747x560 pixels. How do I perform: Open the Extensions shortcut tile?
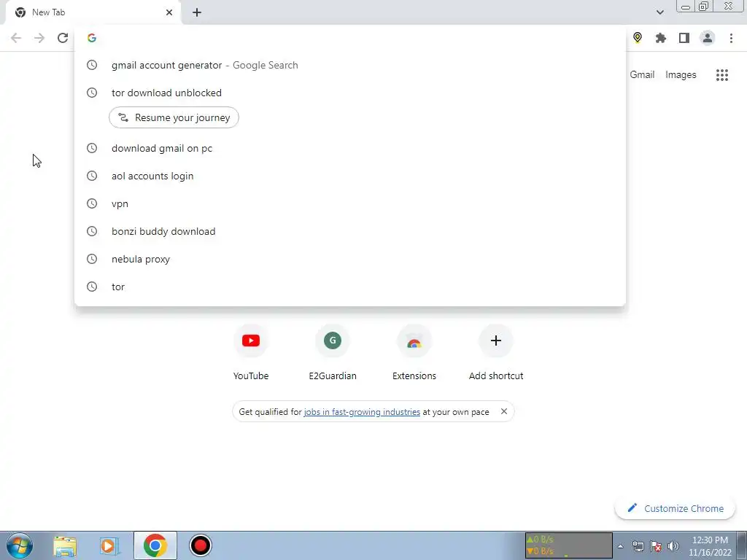(414, 352)
